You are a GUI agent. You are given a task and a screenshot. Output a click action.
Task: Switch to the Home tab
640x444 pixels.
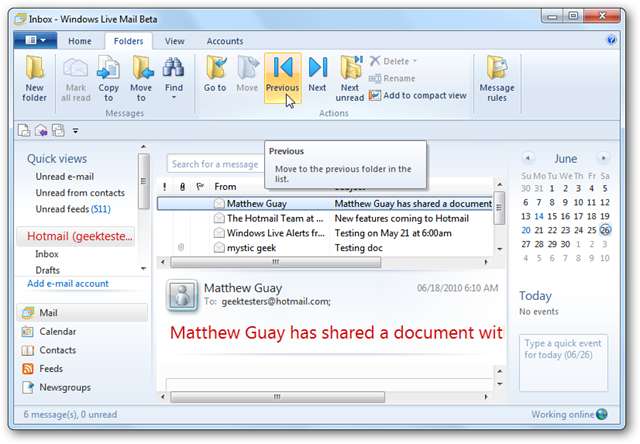pos(80,41)
